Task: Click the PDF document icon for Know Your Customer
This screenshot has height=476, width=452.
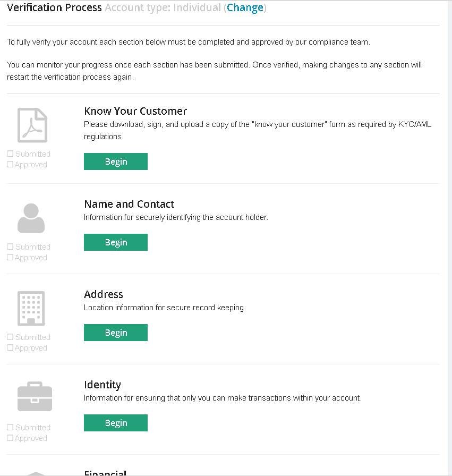Action: coord(32,125)
